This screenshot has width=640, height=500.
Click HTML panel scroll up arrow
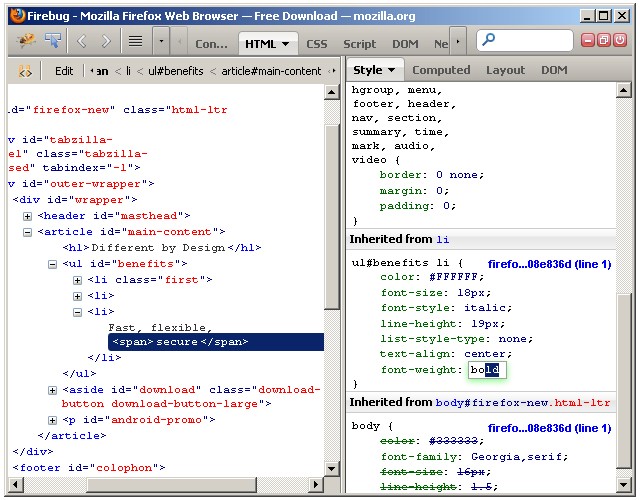[x=332, y=92]
